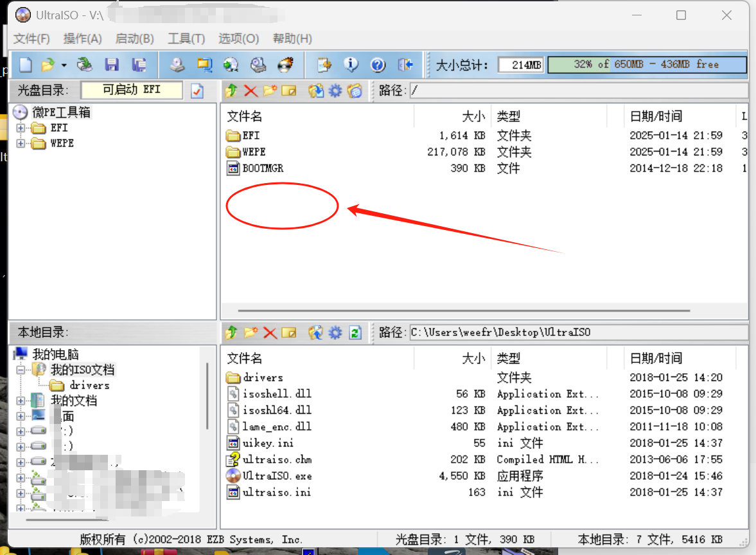
Task: Save the image with the floppy disk icon
Action: [x=112, y=65]
